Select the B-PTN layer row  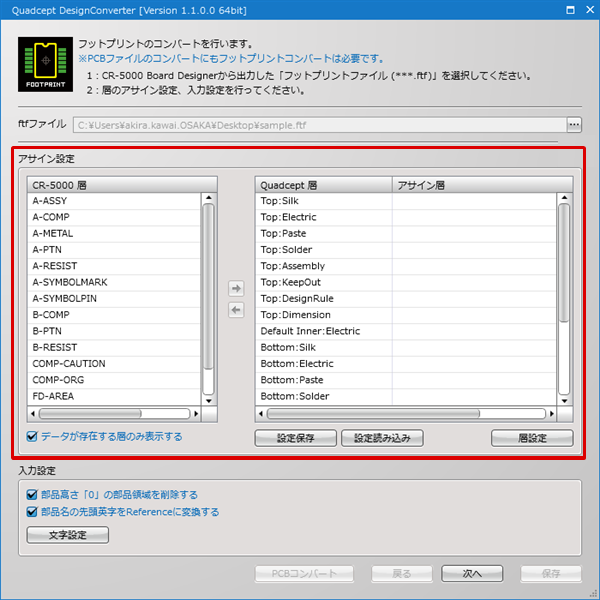pyautogui.click(x=114, y=331)
